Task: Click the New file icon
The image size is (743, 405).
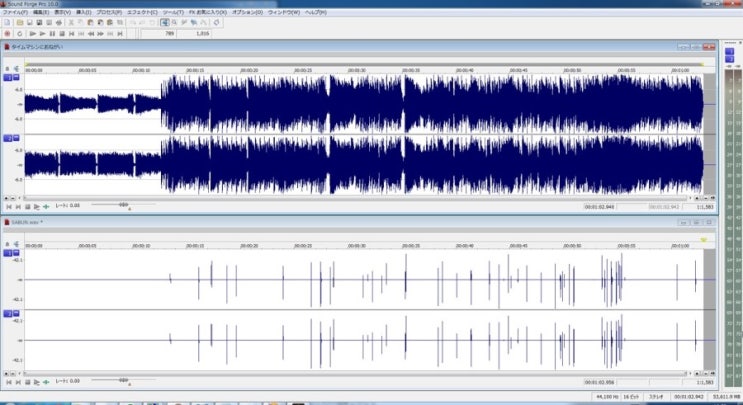Action: click(8, 22)
